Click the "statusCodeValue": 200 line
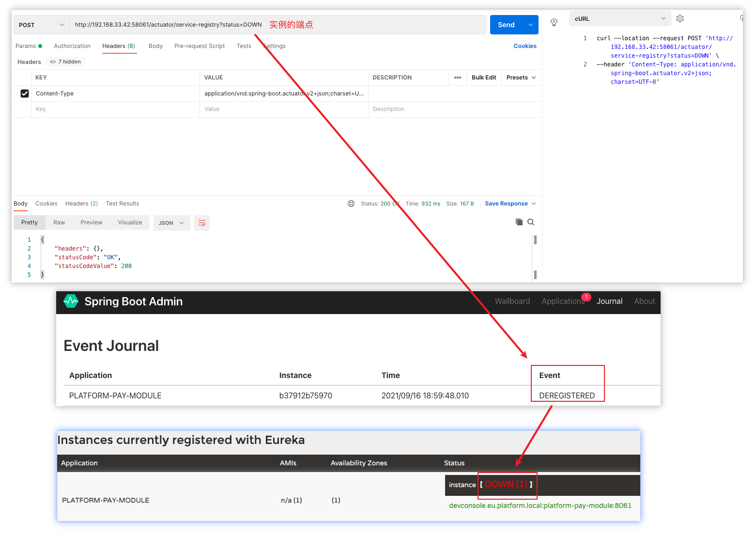The width and height of the screenshot is (756, 537). click(x=93, y=266)
